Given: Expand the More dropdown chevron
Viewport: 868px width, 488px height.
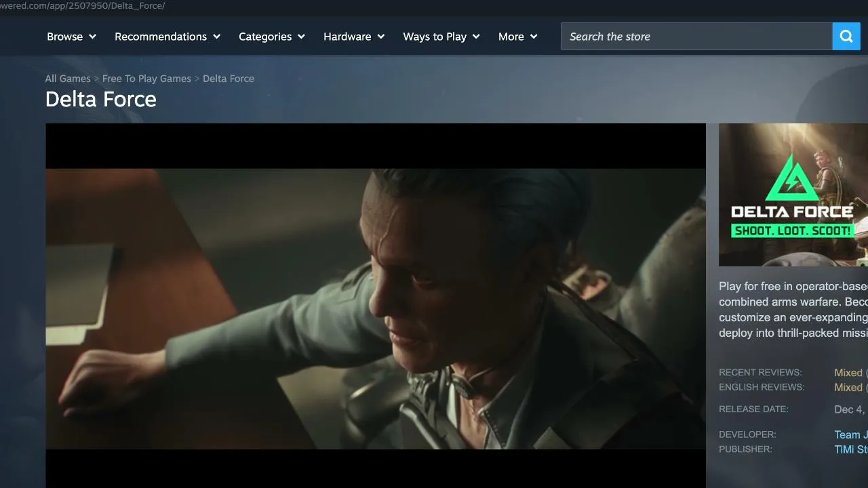Looking at the screenshot, I should pyautogui.click(x=534, y=37).
